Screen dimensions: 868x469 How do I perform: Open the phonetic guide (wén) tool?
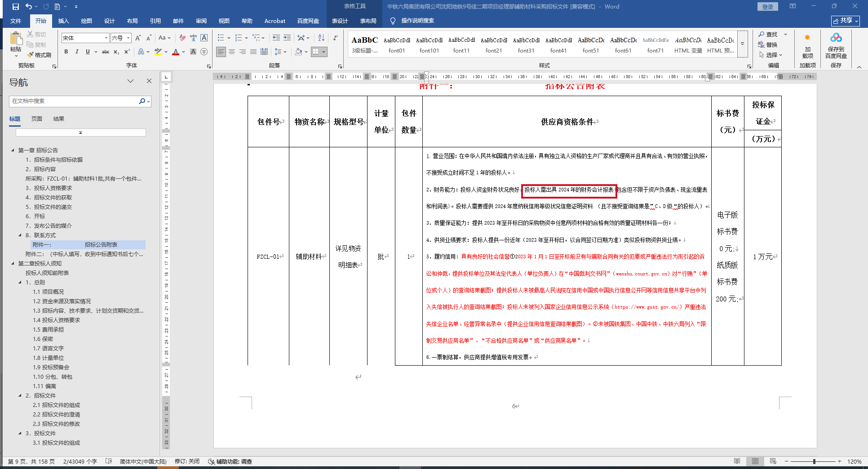193,38
